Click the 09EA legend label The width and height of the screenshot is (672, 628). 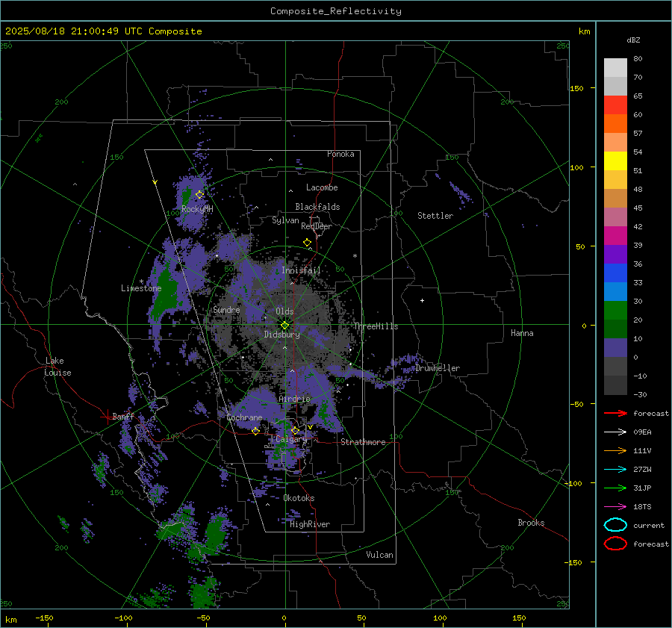tap(642, 432)
